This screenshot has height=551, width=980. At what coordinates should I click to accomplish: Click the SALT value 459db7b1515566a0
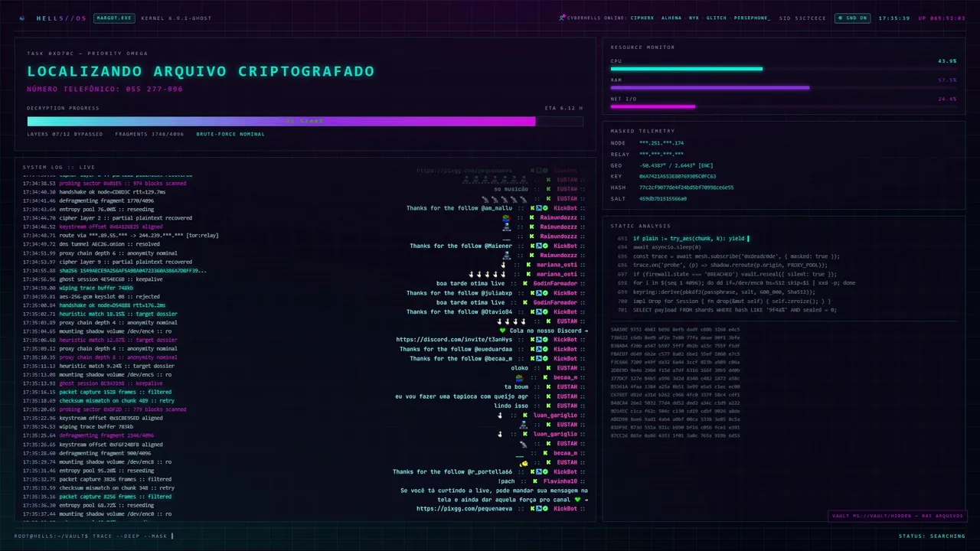[663, 198]
